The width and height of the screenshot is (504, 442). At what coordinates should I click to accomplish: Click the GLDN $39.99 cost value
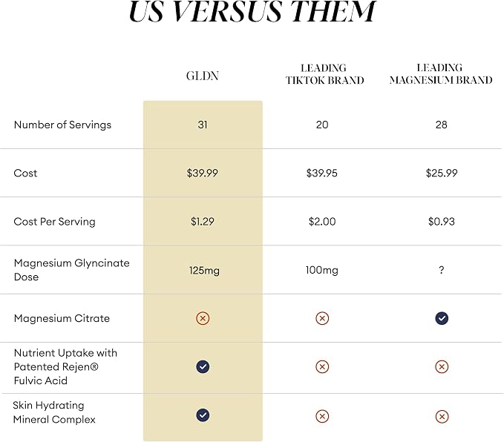click(203, 173)
